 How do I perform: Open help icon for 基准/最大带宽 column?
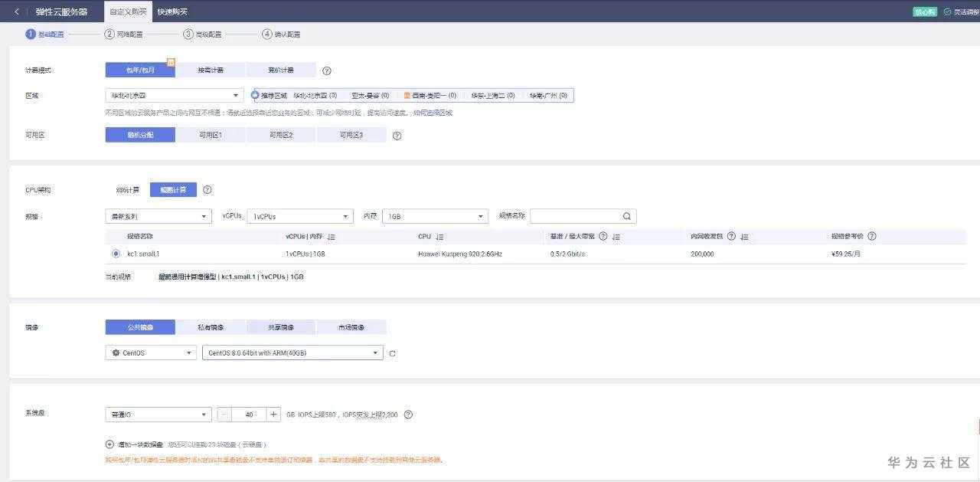(603, 236)
